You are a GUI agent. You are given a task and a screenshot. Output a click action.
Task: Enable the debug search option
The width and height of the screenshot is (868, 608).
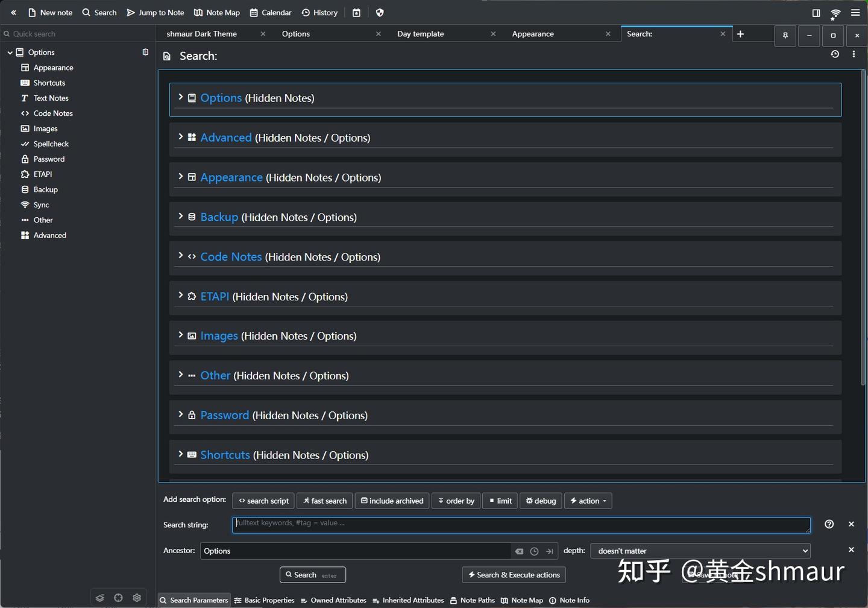[x=540, y=501]
